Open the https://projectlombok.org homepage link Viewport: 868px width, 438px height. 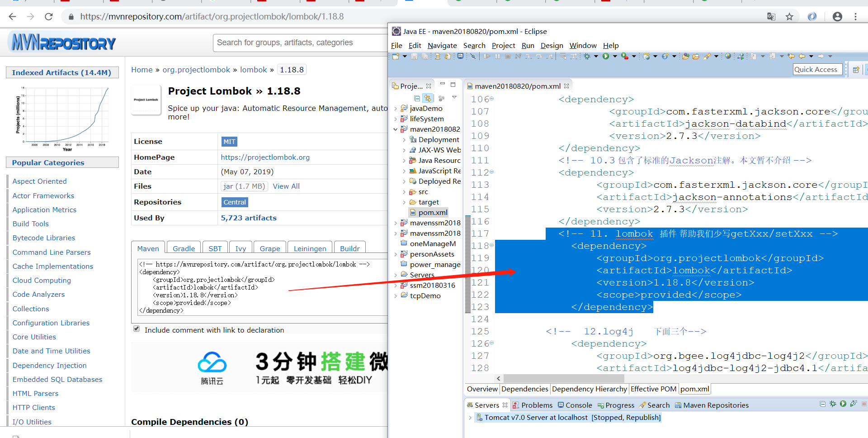click(x=265, y=157)
